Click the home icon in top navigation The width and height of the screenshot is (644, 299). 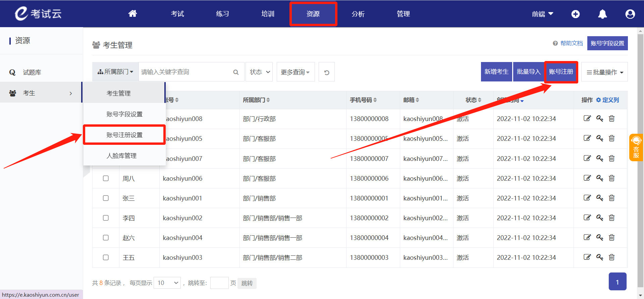point(132,14)
